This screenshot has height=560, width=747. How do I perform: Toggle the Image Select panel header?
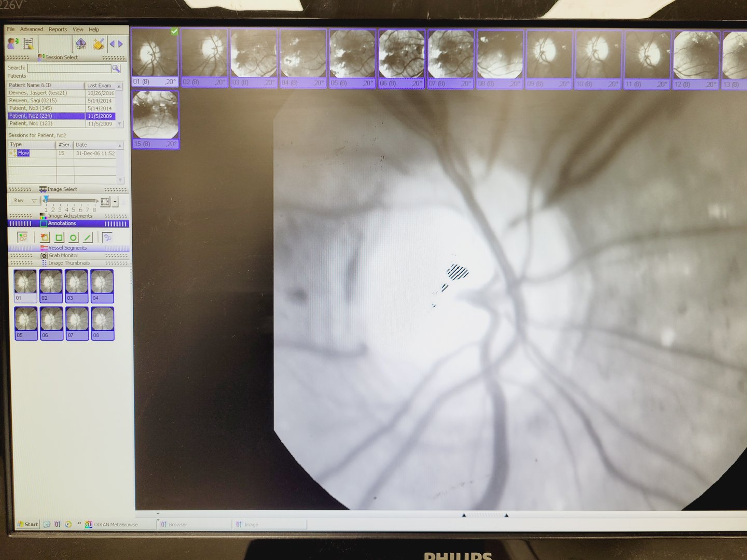(x=68, y=189)
